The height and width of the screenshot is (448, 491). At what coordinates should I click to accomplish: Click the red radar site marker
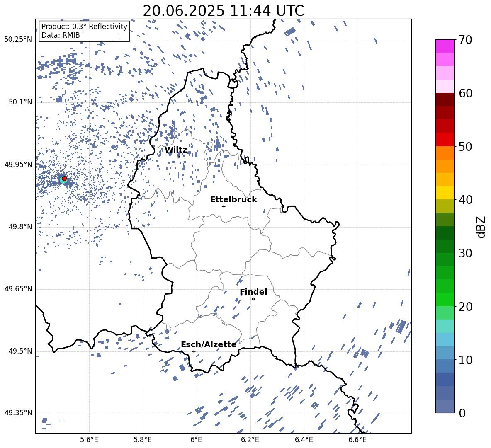point(64,179)
